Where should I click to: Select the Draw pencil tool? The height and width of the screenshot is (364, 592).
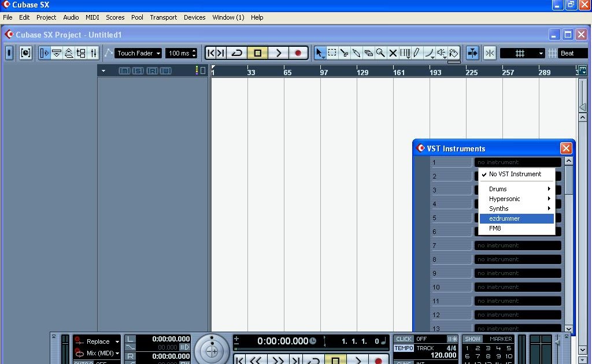tap(417, 53)
